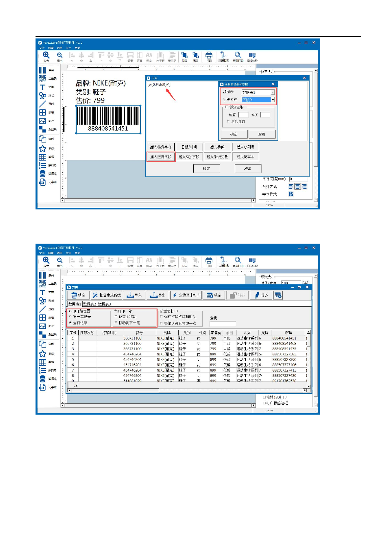Open 文件 menu in the 内容-dialog window
The width and height of the screenshot is (392, 554).
[x=42, y=48]
